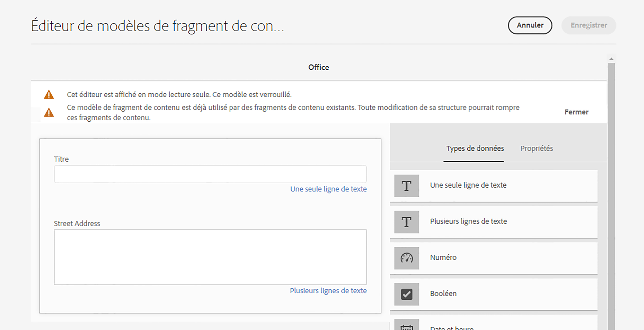Click the second warning triangle icon
The image size is (644, 330).
click(x=49, y=112)
